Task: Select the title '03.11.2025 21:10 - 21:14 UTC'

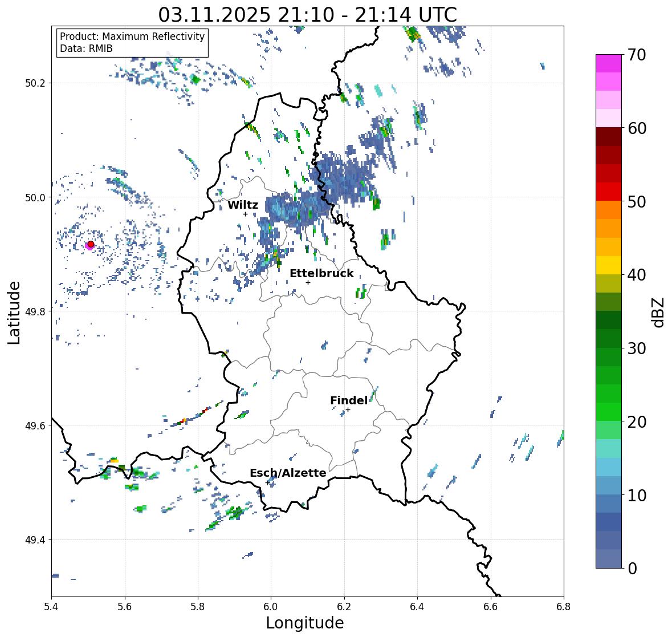Action: (x=307, y=15)
